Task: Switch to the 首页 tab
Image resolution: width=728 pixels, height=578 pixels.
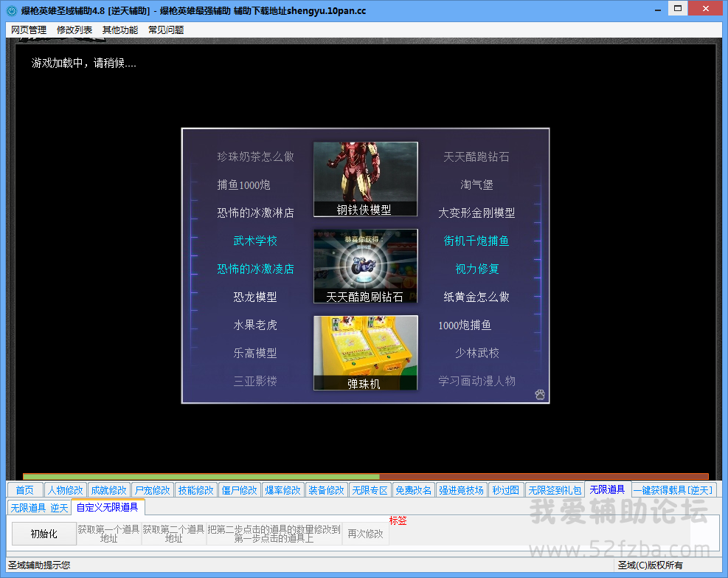Action: (x=25, y=490)
